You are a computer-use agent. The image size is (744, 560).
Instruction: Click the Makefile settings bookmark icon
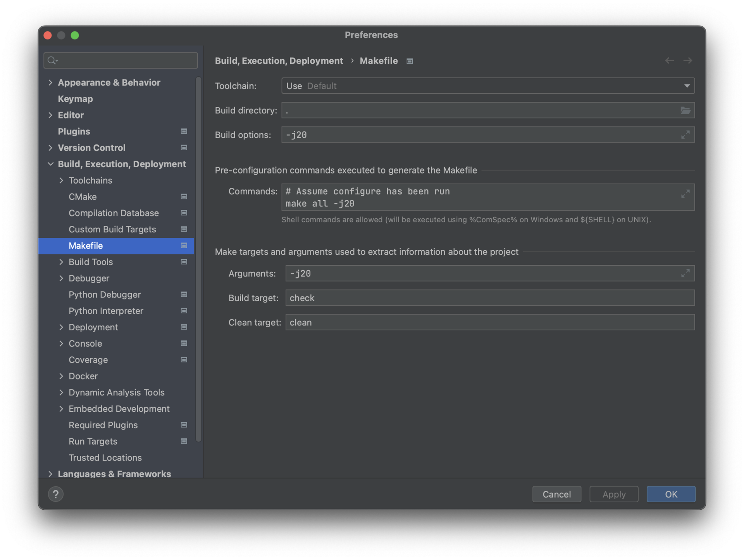[x=184, y=245]
